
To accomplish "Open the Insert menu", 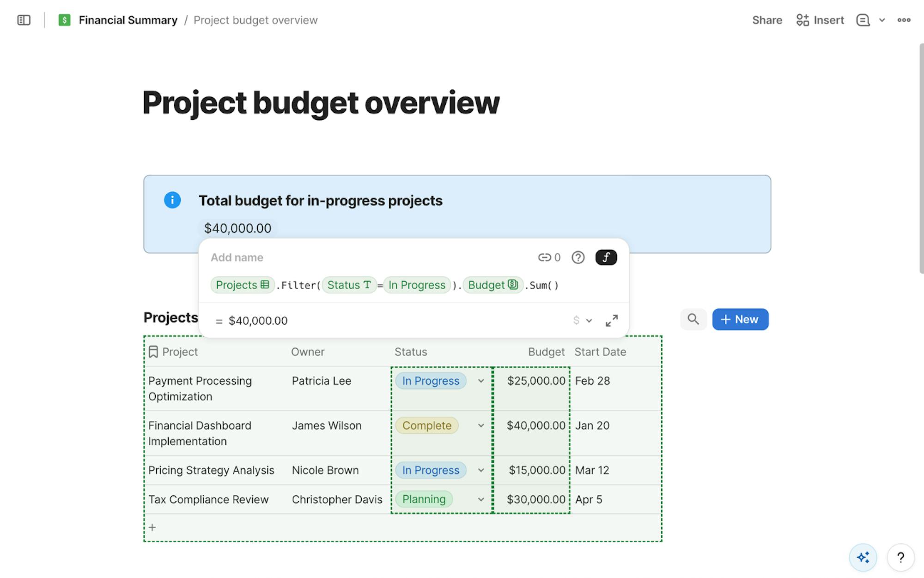I will [820, 20].
